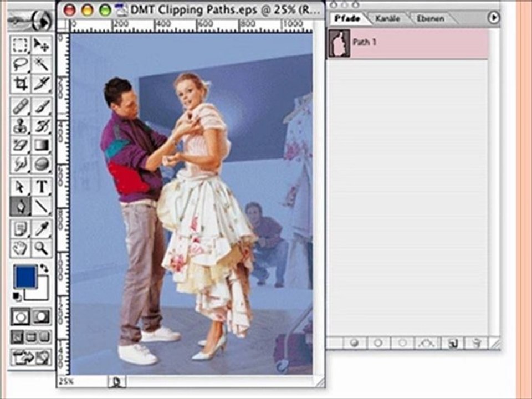
Task: Click the document title proxy icon
Action: (121, 10)
